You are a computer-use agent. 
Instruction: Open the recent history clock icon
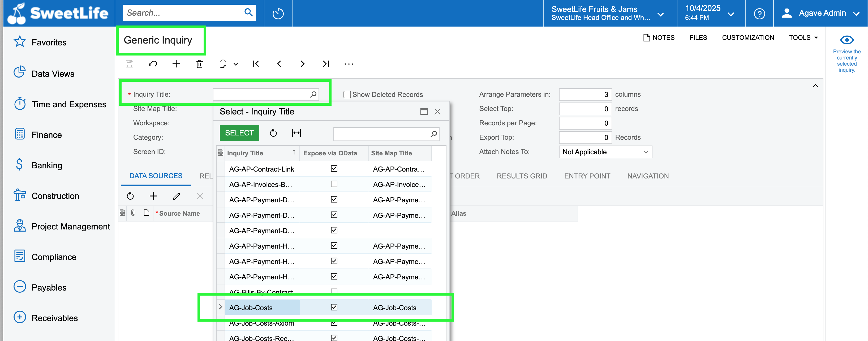pyautogui.click(x=278, y=14)
